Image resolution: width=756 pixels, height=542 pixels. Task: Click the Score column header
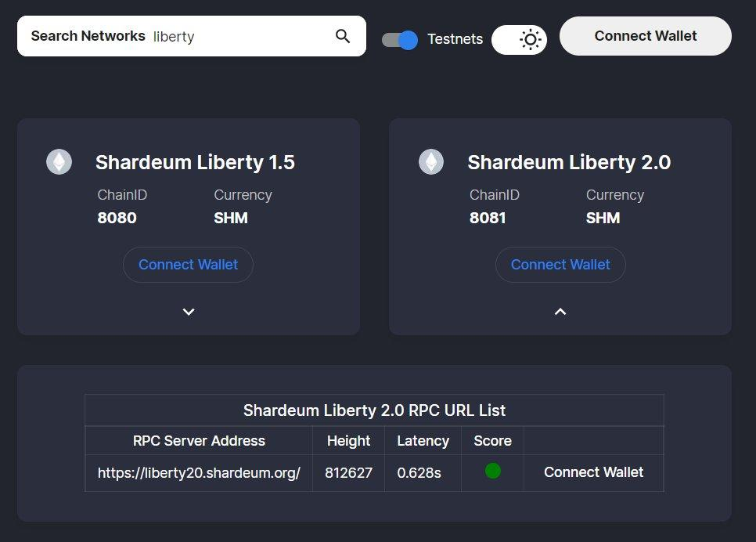pos(493,441)
